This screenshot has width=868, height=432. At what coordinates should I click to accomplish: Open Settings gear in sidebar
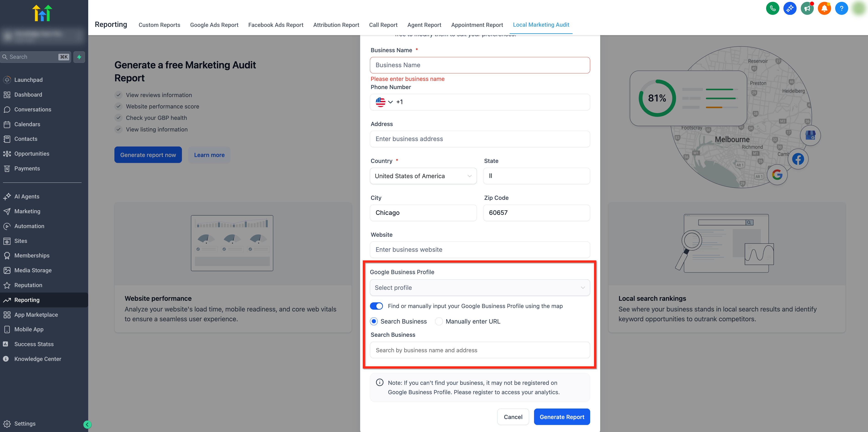click(x=25, y=424)
